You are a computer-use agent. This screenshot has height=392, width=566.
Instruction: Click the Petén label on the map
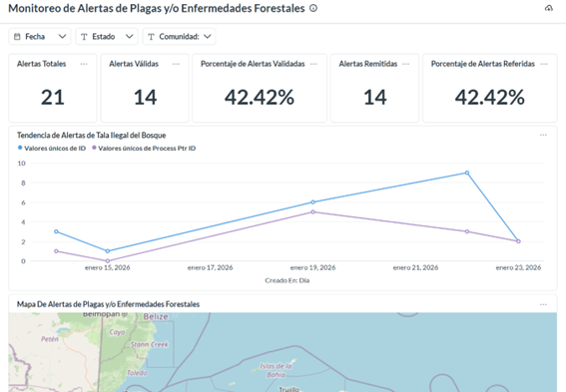coord(50,339)
